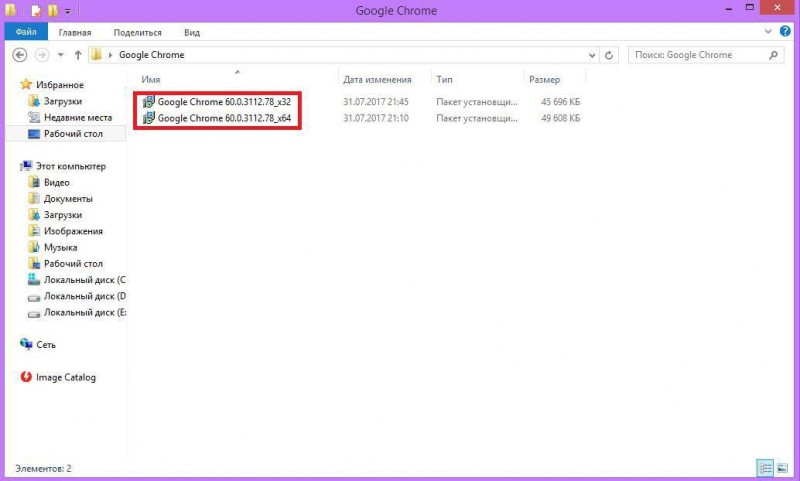Viewport: 800px width, 481px height.
Task: Expand the address bar history dropdown
Action: pyautogui.click(x=592, y=55)
